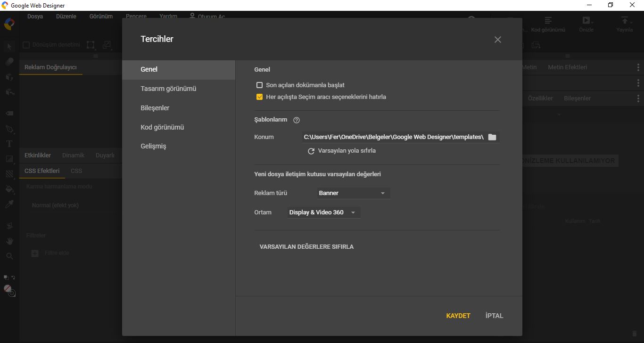Click the swap colors arrow icon

pos(13,278)
